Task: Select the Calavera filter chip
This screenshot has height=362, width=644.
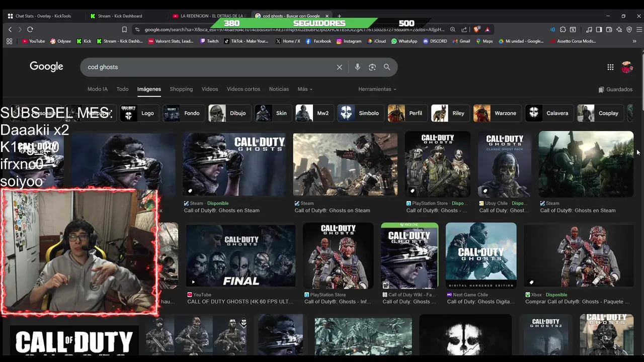Action: pos(549,113)
